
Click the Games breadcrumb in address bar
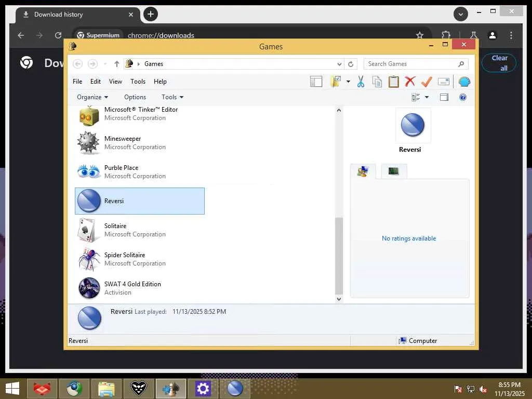pyautogui.click(x=154, y=64)
